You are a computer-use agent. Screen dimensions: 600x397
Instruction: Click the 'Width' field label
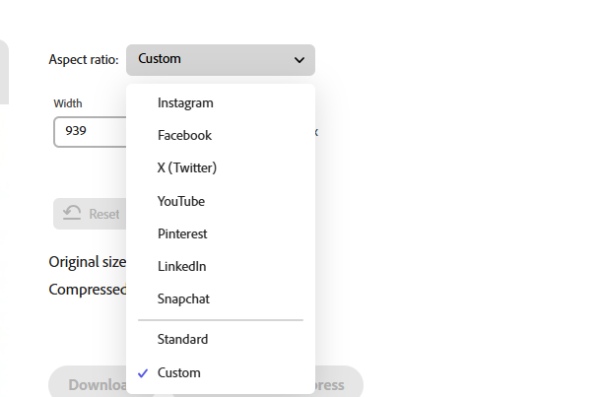[x=68, y=103]
